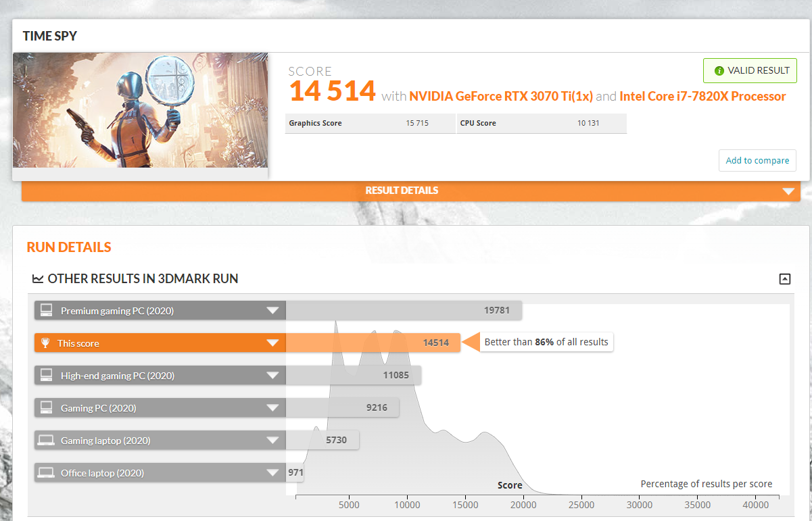Click the desktop icon beside Premium gaming PC
Screen dimensions: 812x521
click(46, 311)
